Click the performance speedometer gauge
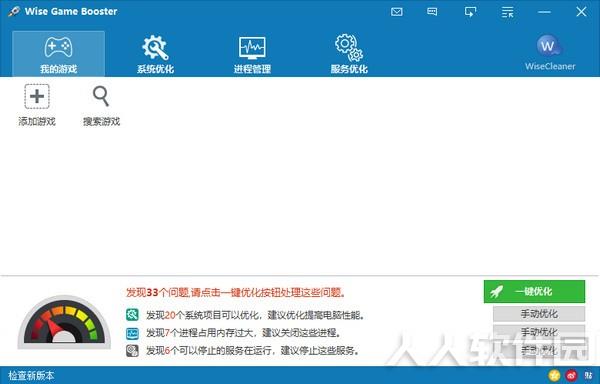Screen dimensions: 600x384 (x=64, y=322)
